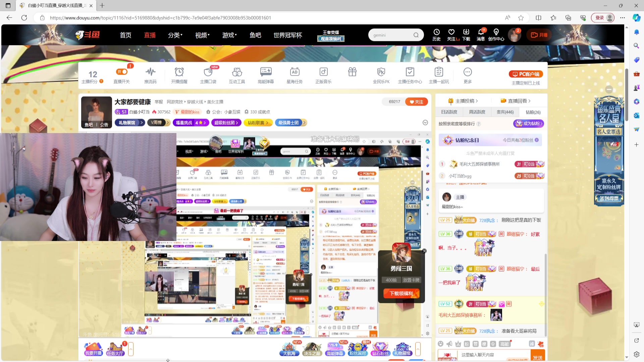Open 创作中心 creator center

[496, 35]
